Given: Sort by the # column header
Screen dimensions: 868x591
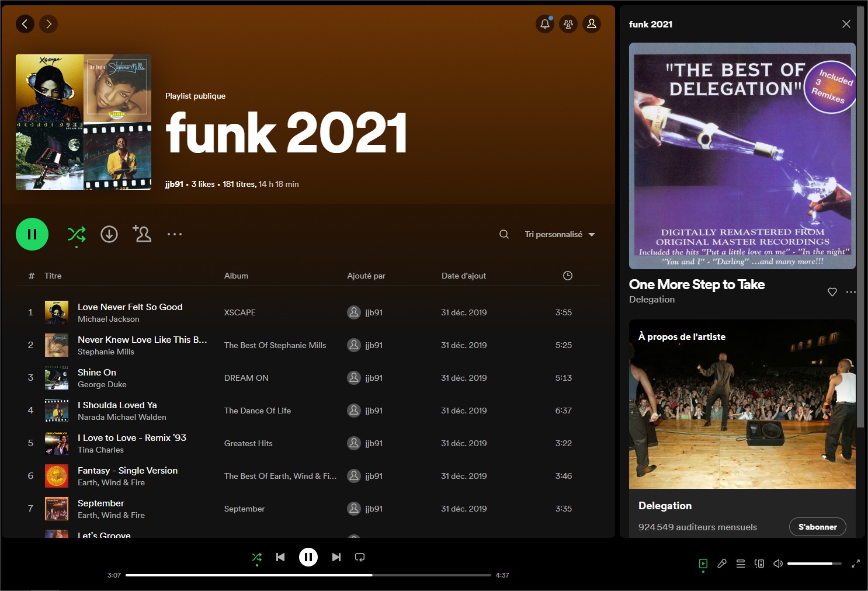Looking at the screenshot, I should coord(32,276).
